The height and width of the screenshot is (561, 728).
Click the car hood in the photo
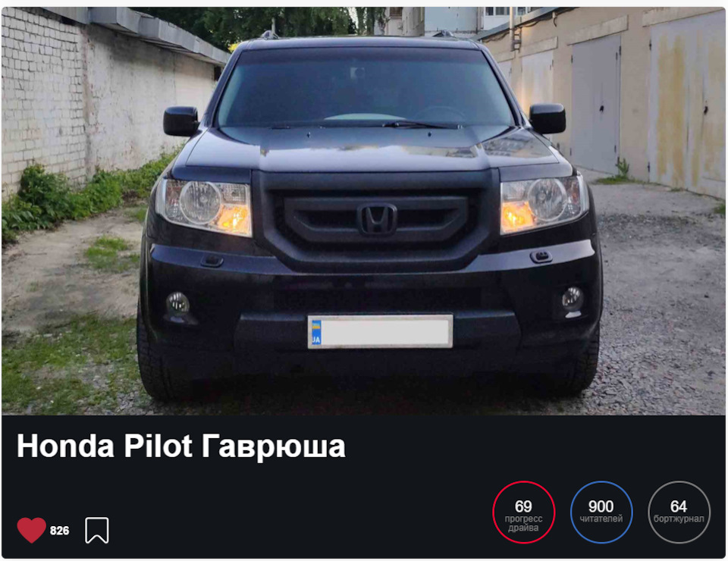[372, 149]
